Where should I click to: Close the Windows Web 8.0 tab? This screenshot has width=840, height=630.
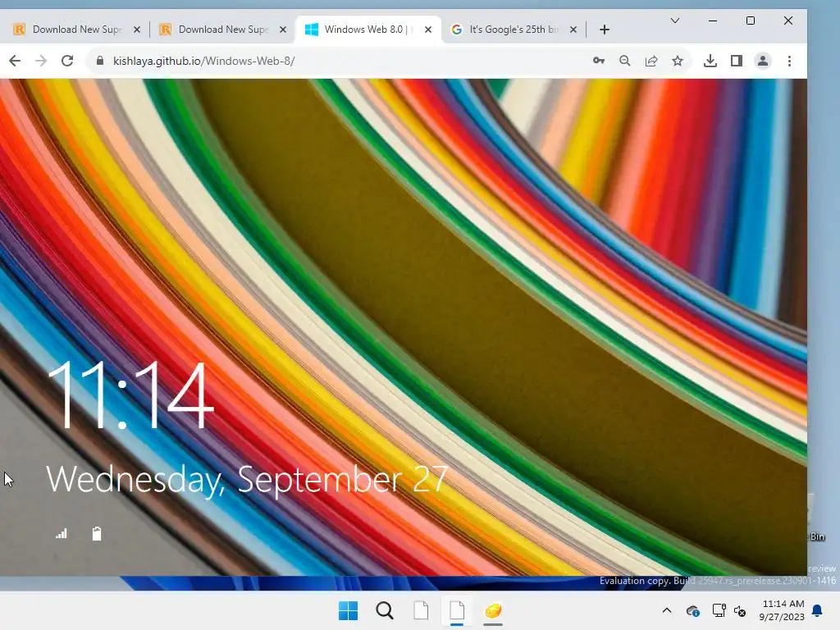[x=428, y=30]
